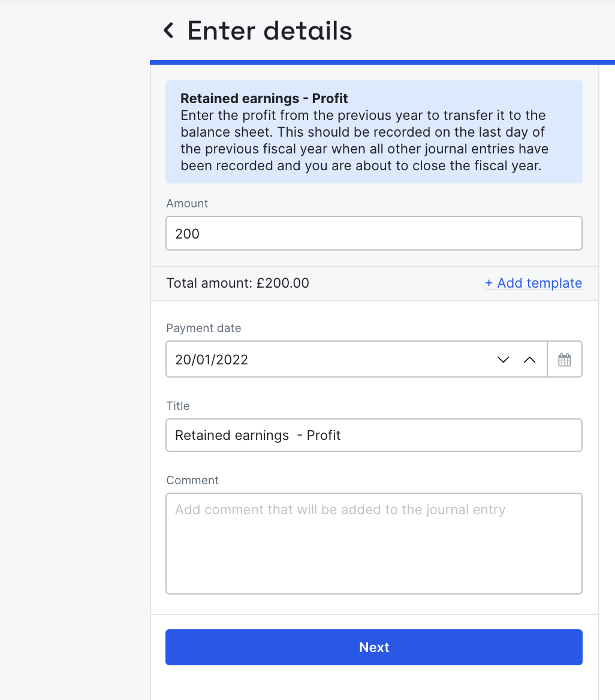
Task: Click into the Comment text area
Action: (x=373, y=543)
